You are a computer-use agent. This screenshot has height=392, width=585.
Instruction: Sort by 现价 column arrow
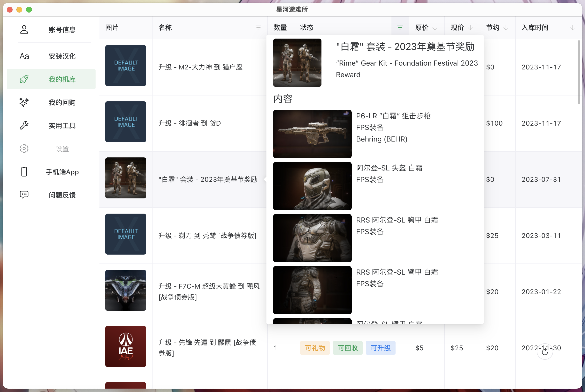(x=470, y=28)
